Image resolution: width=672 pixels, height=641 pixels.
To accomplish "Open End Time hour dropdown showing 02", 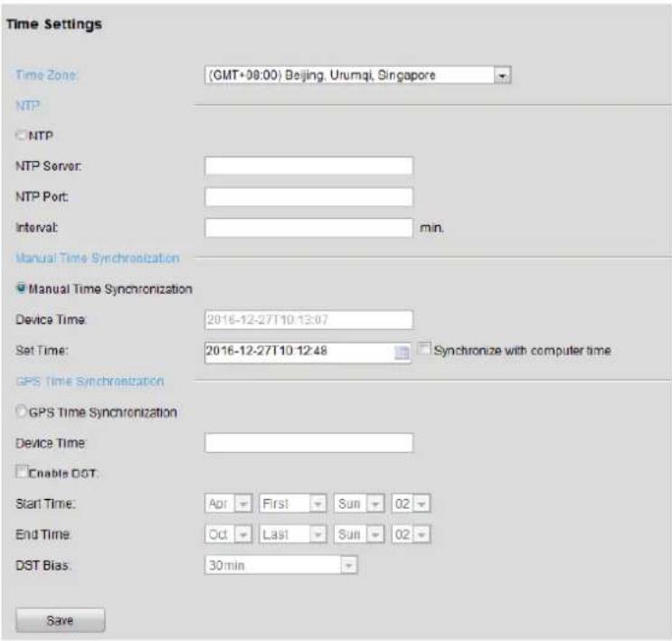I will [411, 534].
